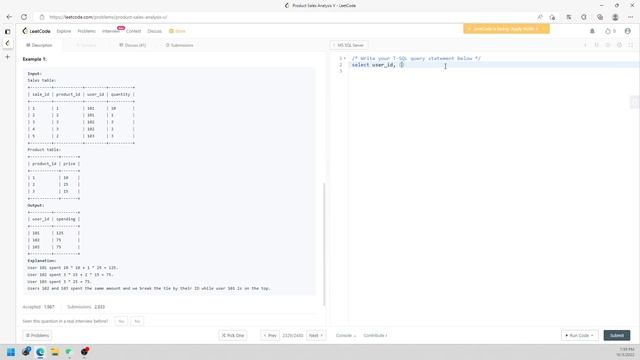The width and height of the screenshot is (640, 360).
Task: Open the read aloud icon in address bar
Action: click(x=540, y=17)
